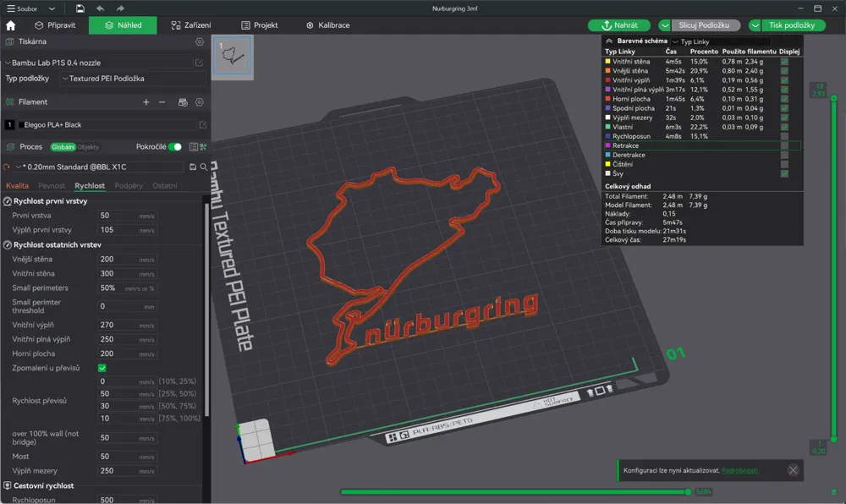This screenshot has height=504, width=846.
Task: Click the view orientation cube
Action: click(255, 440)
